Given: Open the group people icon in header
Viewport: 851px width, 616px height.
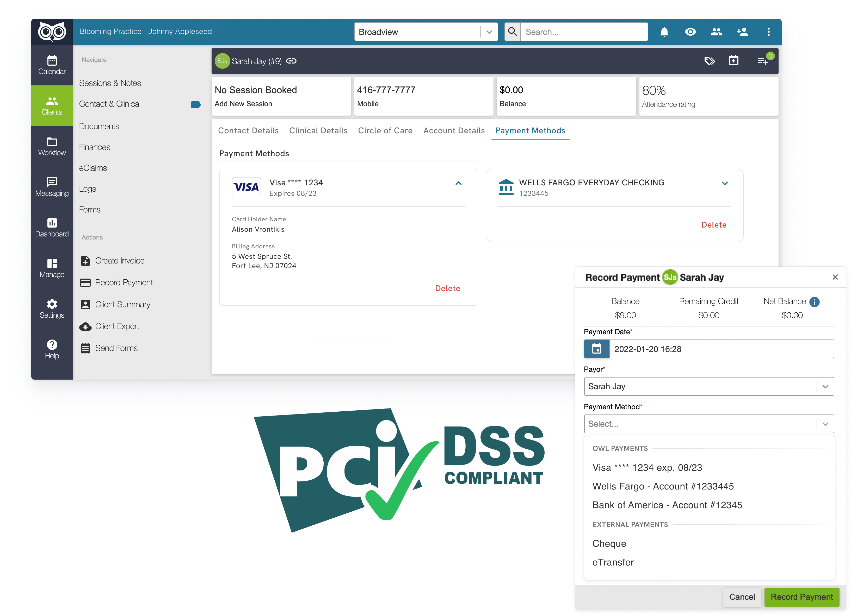Looking at the screenshot, I should [x=716, y=32].
